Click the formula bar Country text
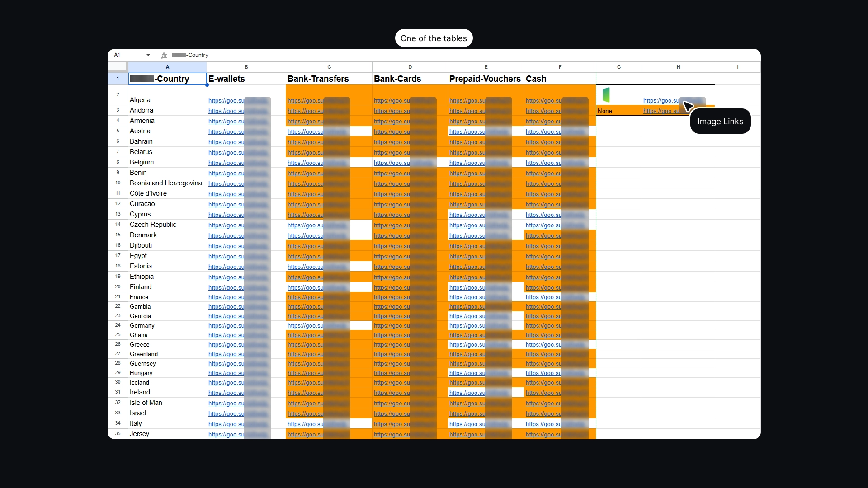This screenshot has height=488, width=868. click(x=198, y=55)
